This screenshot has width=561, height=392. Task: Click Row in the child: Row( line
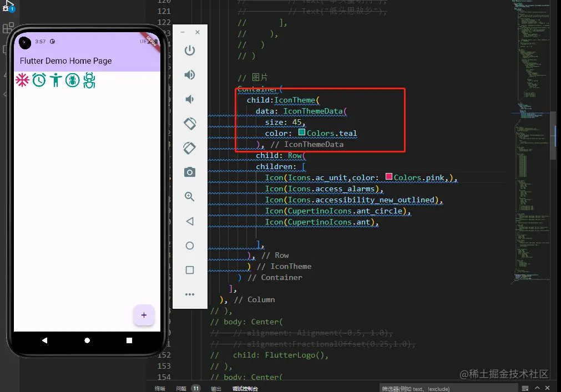295,155
